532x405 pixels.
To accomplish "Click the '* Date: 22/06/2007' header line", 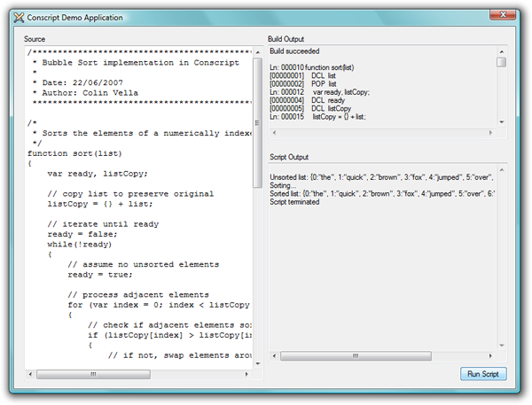I will point(78,82).
